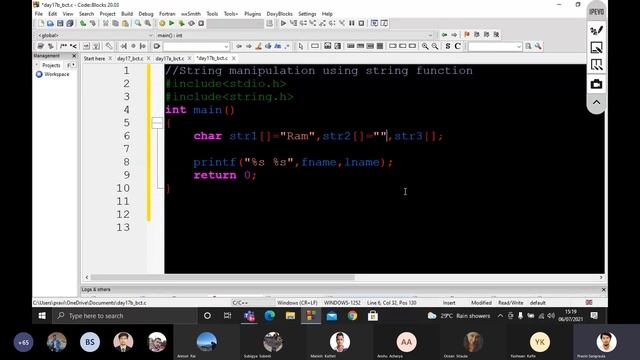Screen dimensions: 640x360
Task: Open the Settings menu
Action: pos(307,14)
